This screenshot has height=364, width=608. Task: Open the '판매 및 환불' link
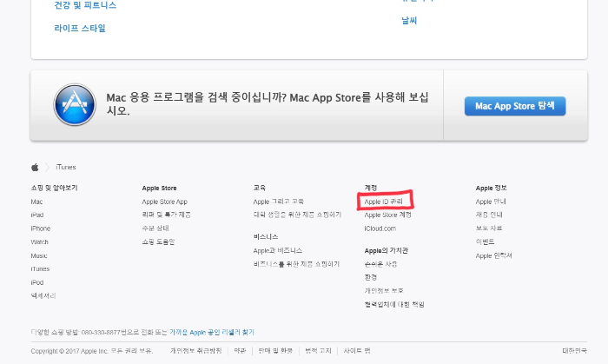click(275, 351)
